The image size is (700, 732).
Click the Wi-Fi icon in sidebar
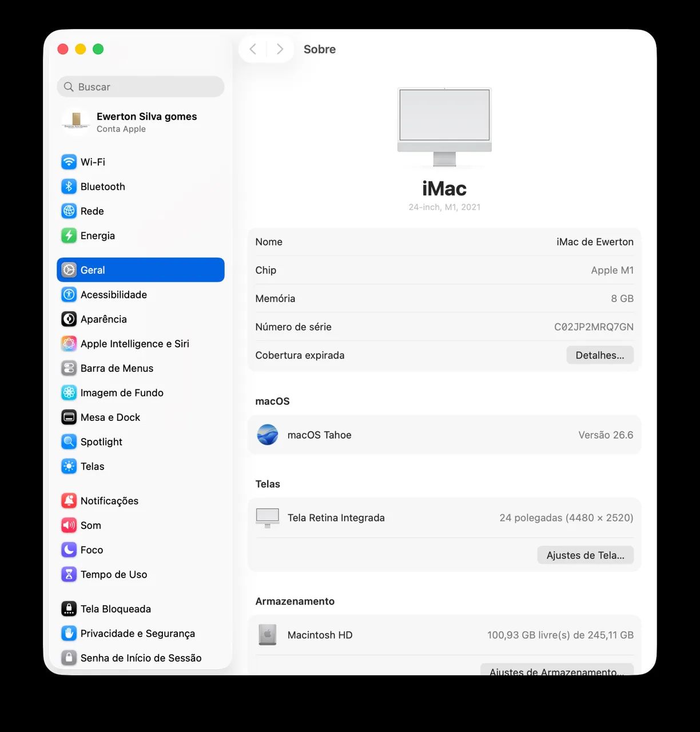(x=69, y=162)
